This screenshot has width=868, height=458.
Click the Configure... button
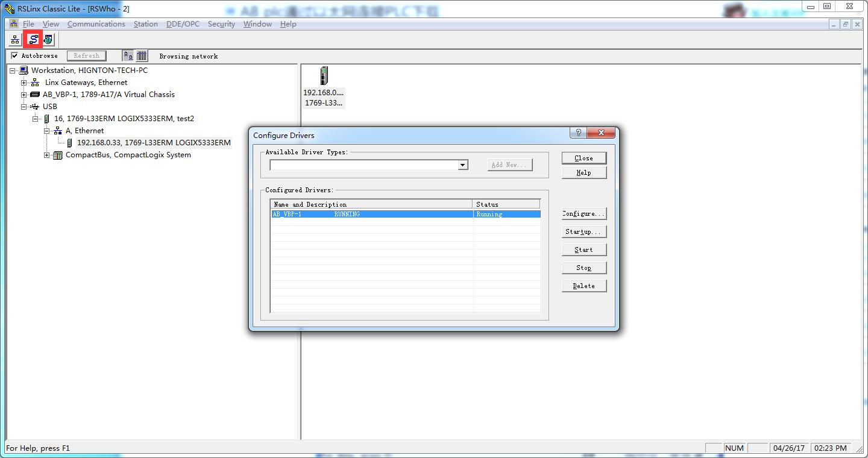[583, 214]
